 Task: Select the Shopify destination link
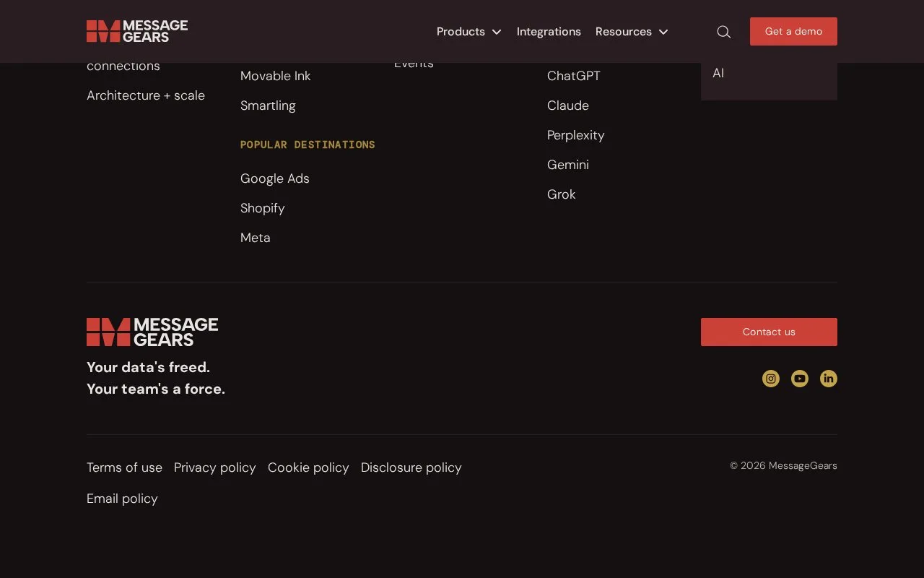click(x=263, y=208)
